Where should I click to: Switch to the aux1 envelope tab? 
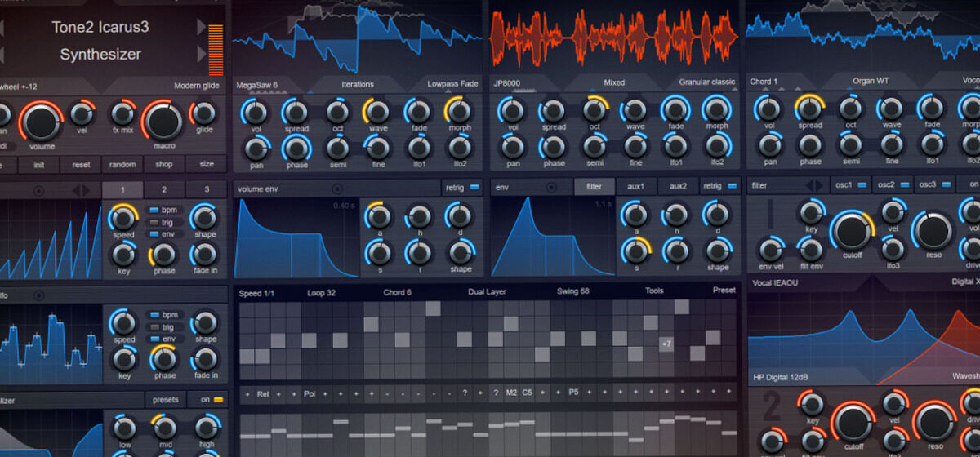pos(635,187)
